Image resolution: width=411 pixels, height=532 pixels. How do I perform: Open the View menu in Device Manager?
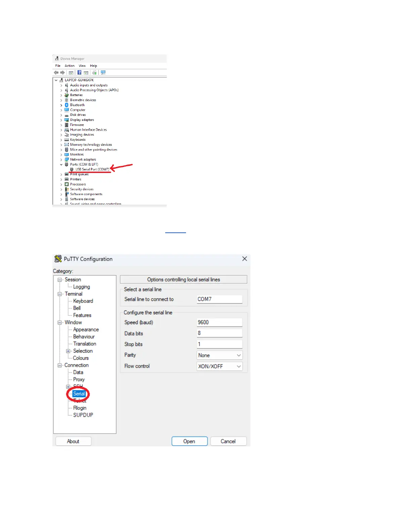tap(82, 66)
